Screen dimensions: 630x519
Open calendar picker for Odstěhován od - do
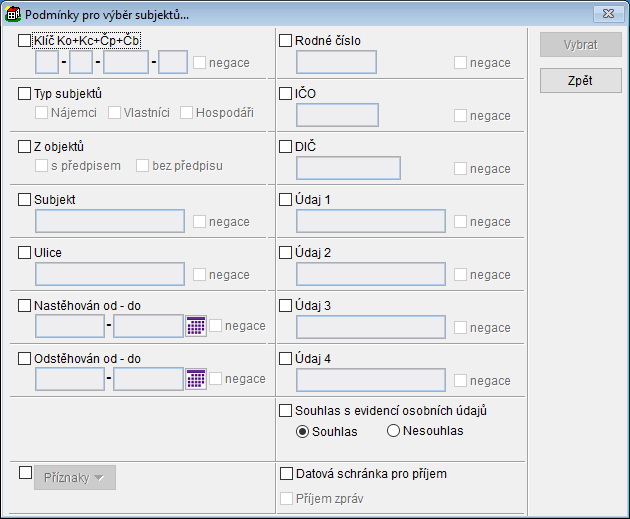(x=196, y=379)
